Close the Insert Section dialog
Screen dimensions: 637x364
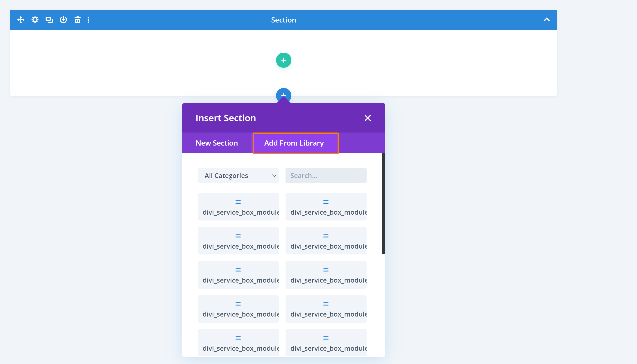tap(367, 118)
